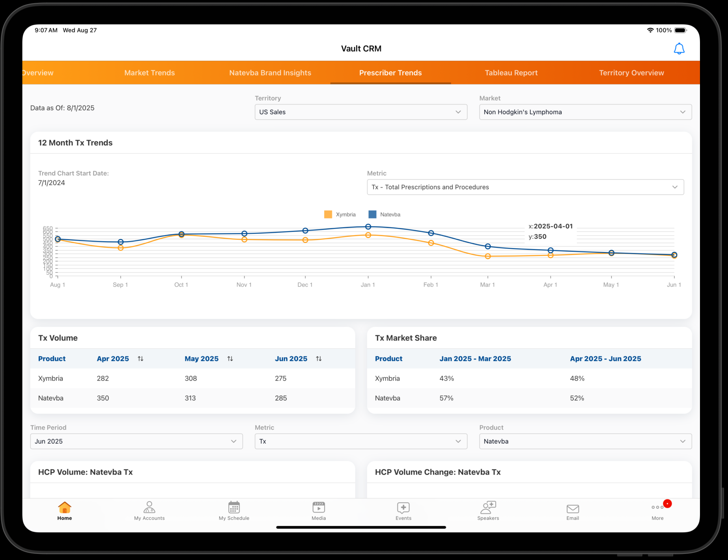Switch to the Market Trends tab
Image resolution: width=728 pixels, height=560 pixels.
[x=149, y=73]
